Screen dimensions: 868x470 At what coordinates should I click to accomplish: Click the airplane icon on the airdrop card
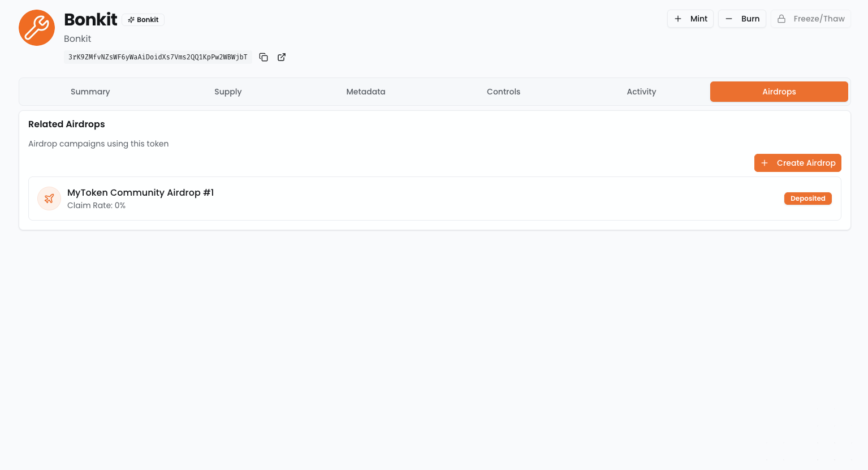pyautogui.click(x=49, y=199)
